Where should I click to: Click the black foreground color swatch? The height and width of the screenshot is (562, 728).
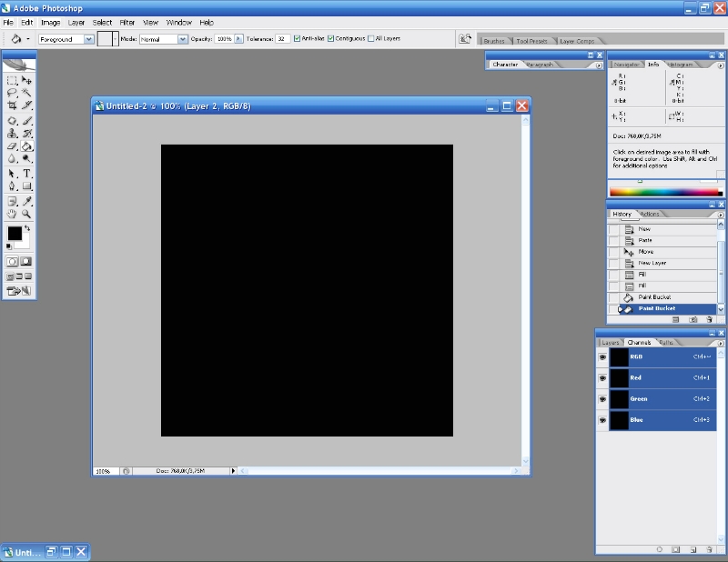click(15, 234)
